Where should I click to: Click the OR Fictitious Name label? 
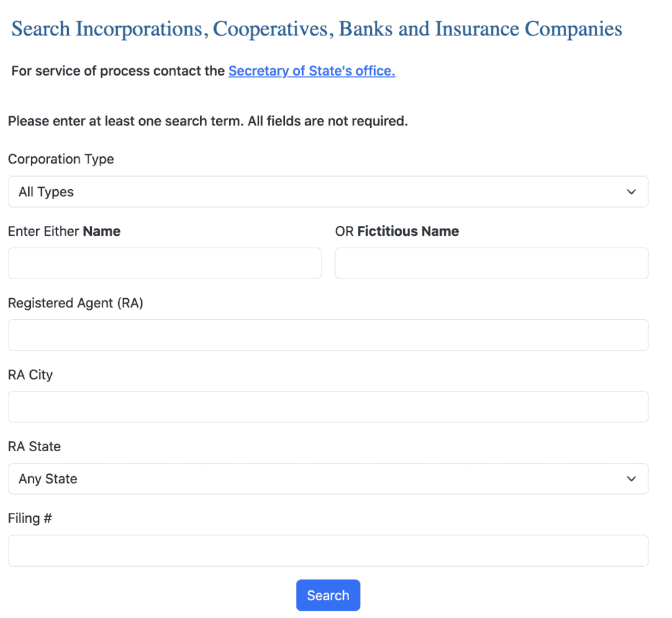tap(396, 231)
